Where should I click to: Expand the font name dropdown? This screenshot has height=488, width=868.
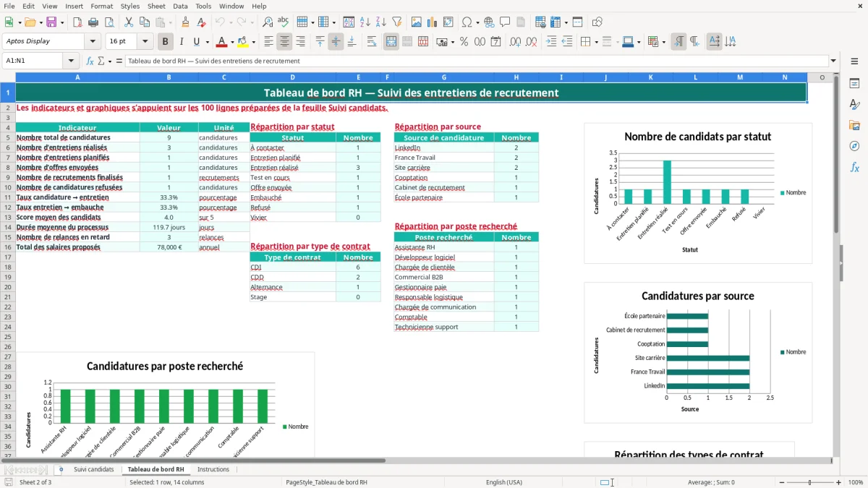[x=92, y=42]
